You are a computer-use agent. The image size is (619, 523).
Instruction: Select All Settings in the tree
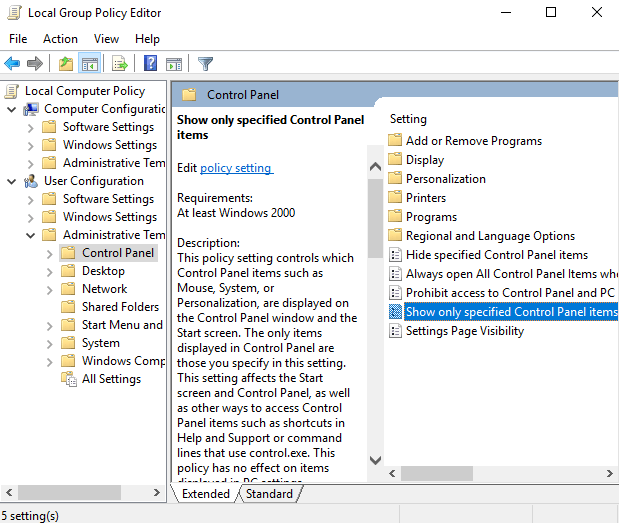tap(111, 379)
